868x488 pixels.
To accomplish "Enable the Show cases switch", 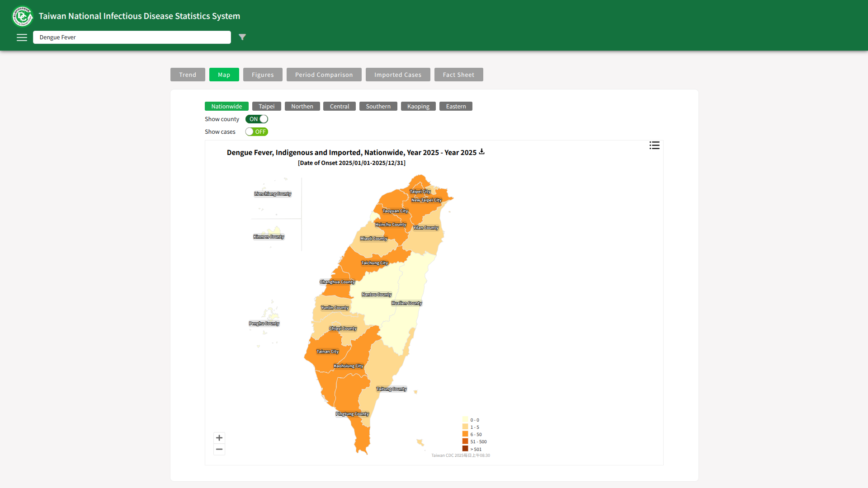I will point(257,132).
